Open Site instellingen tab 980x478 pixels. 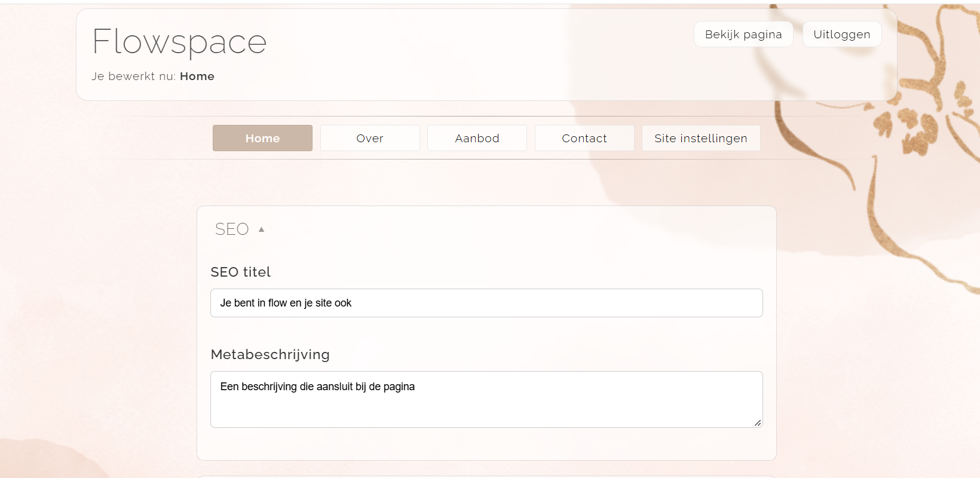point(701,138)
